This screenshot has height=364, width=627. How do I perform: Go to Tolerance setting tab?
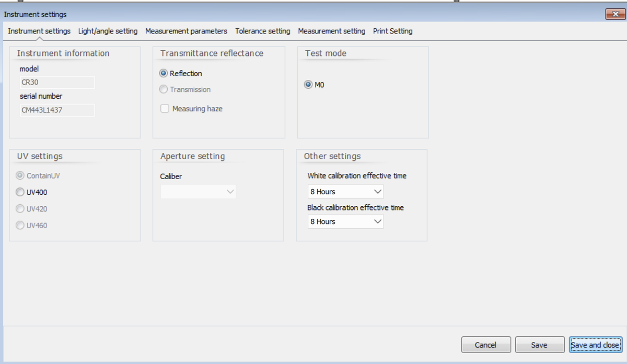tap(262, 31)
